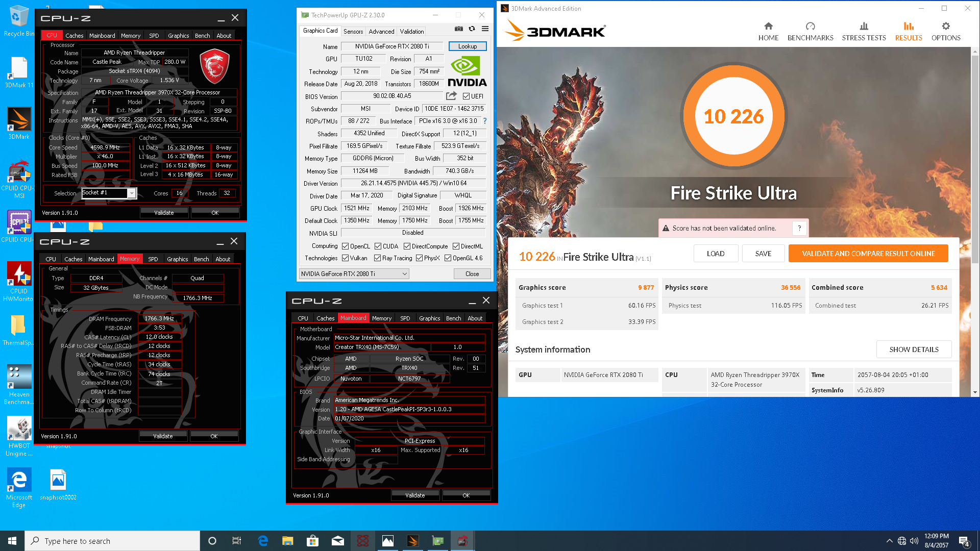Open File Explorer from taskbar
980x551 pixels.
click(287, 541)
